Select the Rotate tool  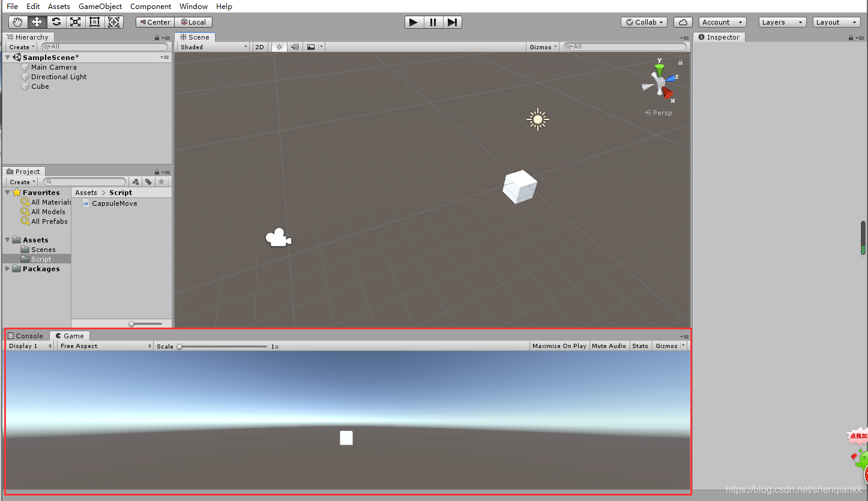pos(56,22)
